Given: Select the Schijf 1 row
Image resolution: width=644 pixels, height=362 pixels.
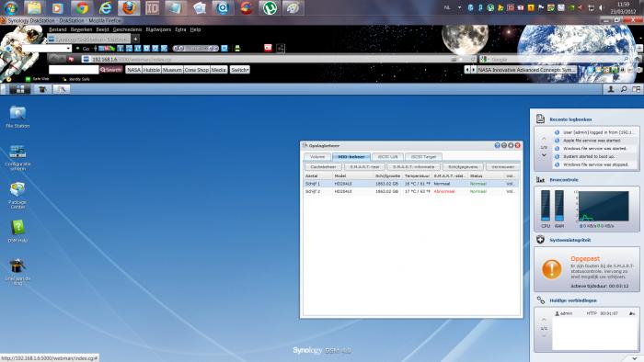Looking at the screenshot, I should point(410,184).
